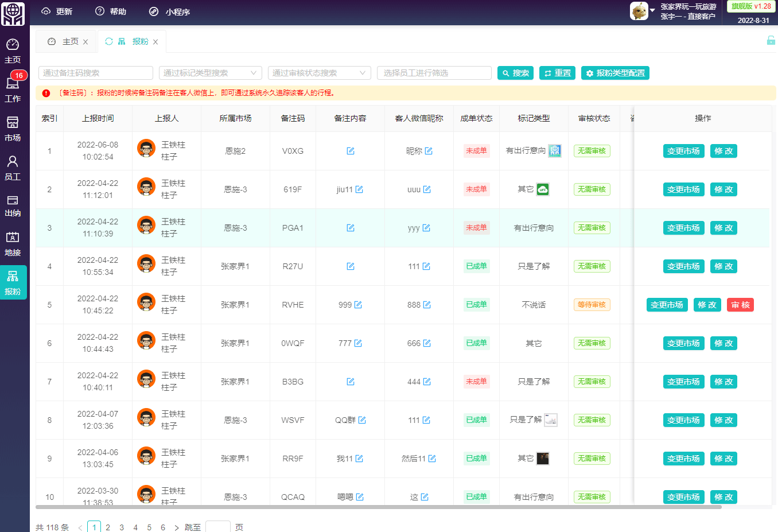Open the 通过审核状态搜索 dropdown
Screen dimensions: 778x532
319,73
